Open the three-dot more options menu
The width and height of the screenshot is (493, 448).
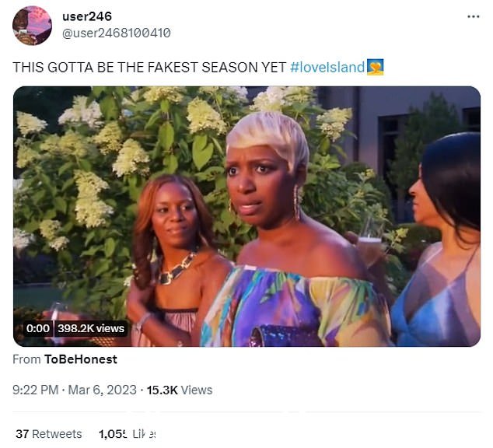474,16
